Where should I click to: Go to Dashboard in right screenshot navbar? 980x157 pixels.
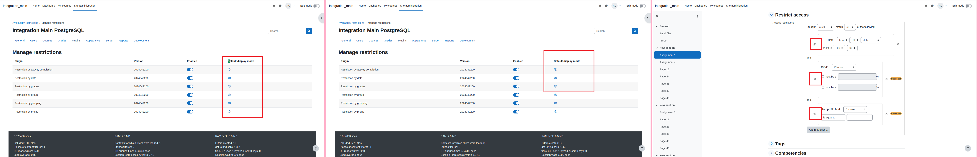[701, 6]
